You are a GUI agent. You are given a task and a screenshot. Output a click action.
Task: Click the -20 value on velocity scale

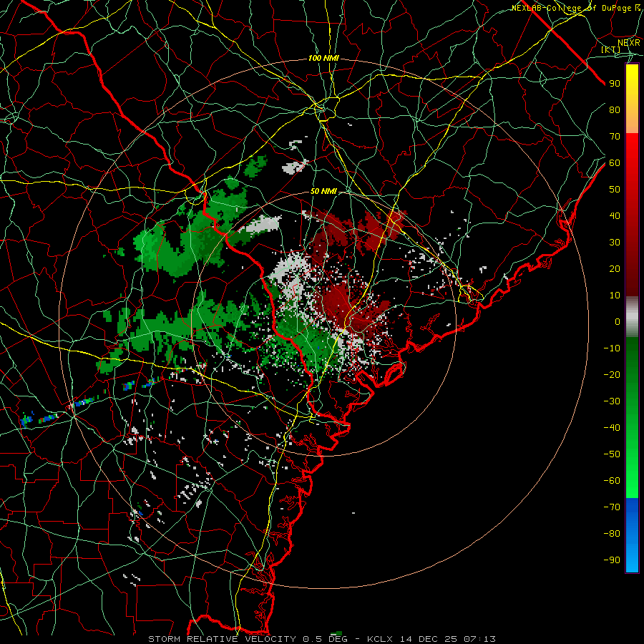pos(612,375)
